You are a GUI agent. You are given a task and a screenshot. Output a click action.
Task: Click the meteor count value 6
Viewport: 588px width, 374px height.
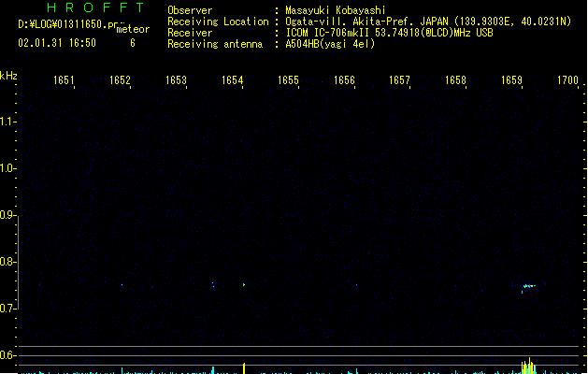tap(133, 43)
